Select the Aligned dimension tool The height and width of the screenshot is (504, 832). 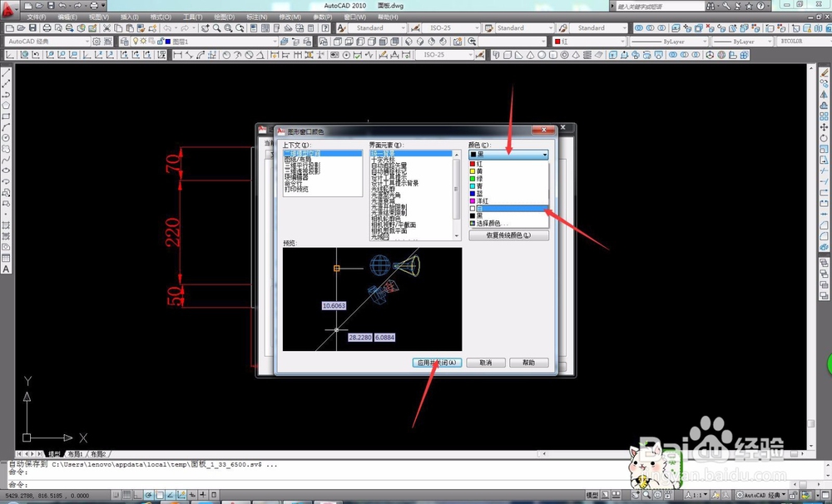click(189, 55)
